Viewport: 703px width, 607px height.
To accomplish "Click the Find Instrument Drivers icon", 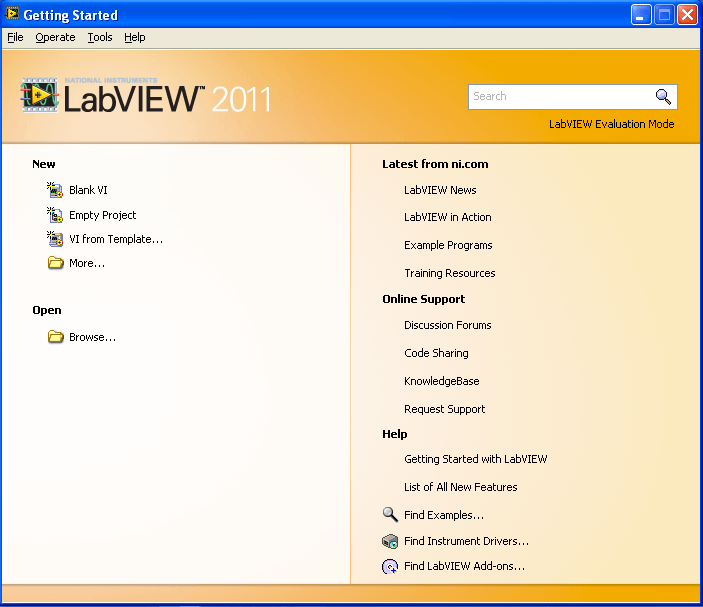I will [x=390, y=541].
